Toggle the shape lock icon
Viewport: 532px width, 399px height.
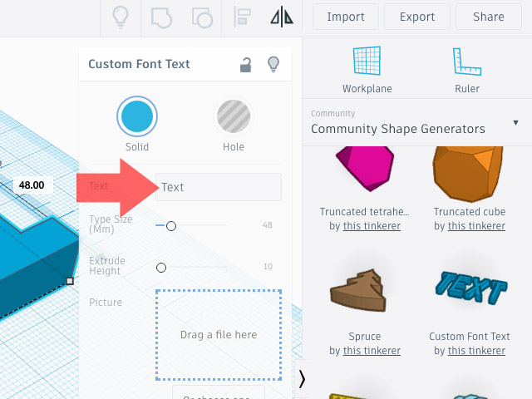(245, 64)
